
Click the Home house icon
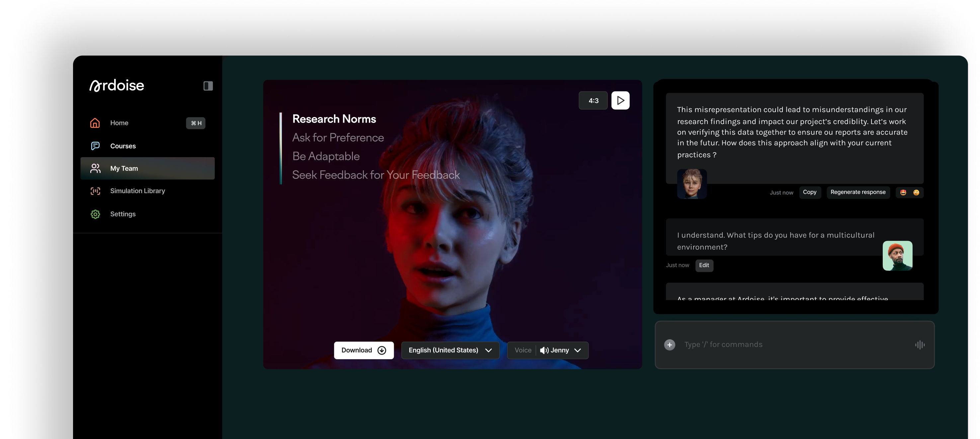pos(95,123)
